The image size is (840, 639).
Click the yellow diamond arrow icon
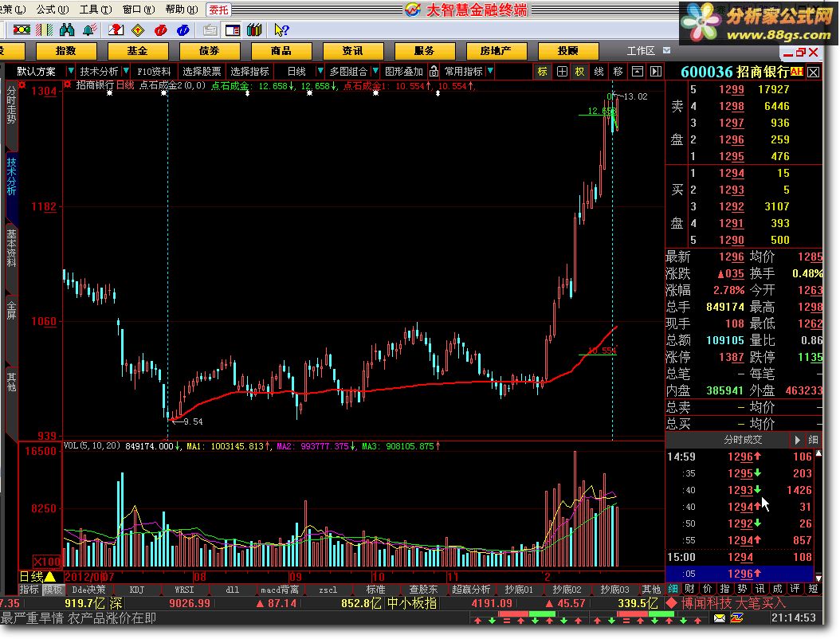click(138, 30)
